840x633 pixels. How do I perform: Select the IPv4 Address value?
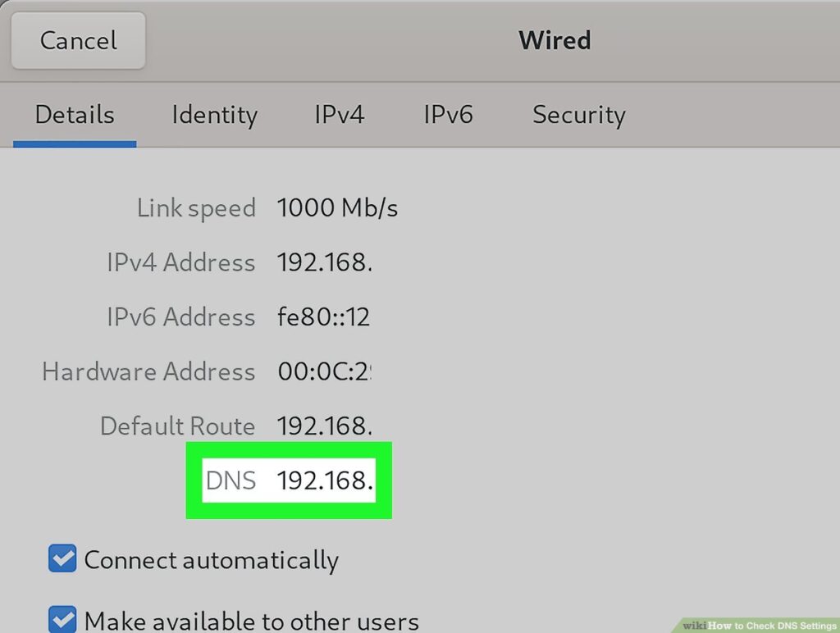click(x=325, y=262)
